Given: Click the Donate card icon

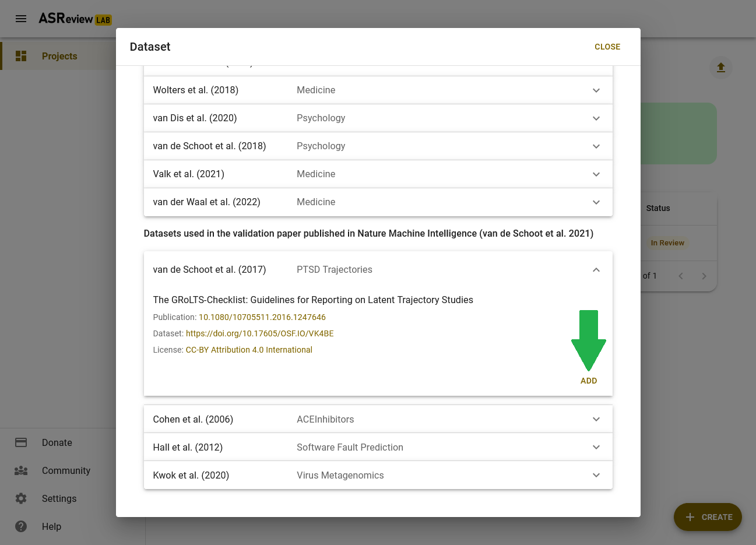Looking at the screenshot, I should [x=21, y=442].
